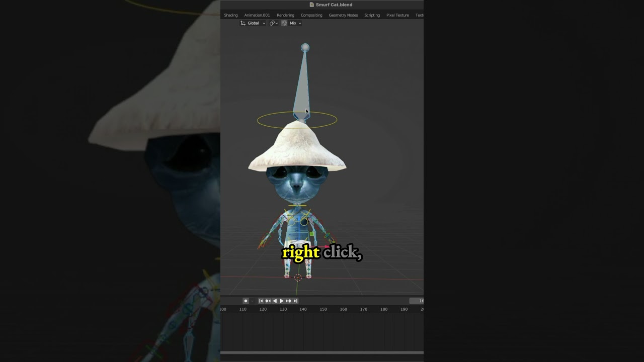Jump to the timeline end frame

click(295, 301)
